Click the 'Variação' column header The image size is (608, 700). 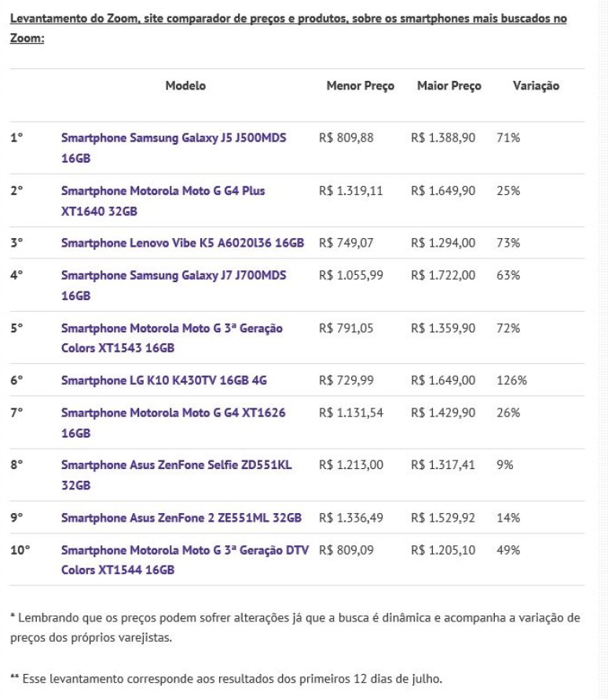pos(536,86)
